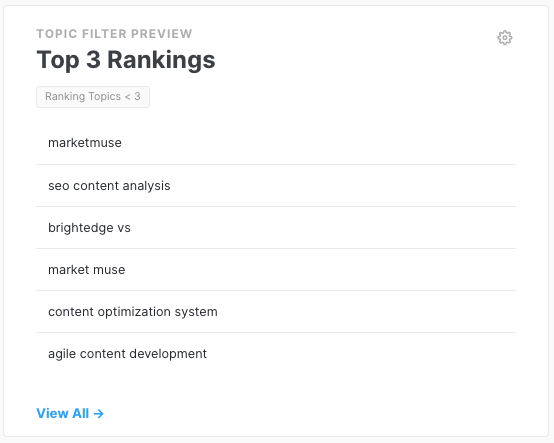View all top 3 ranking topics

point(70,413)
